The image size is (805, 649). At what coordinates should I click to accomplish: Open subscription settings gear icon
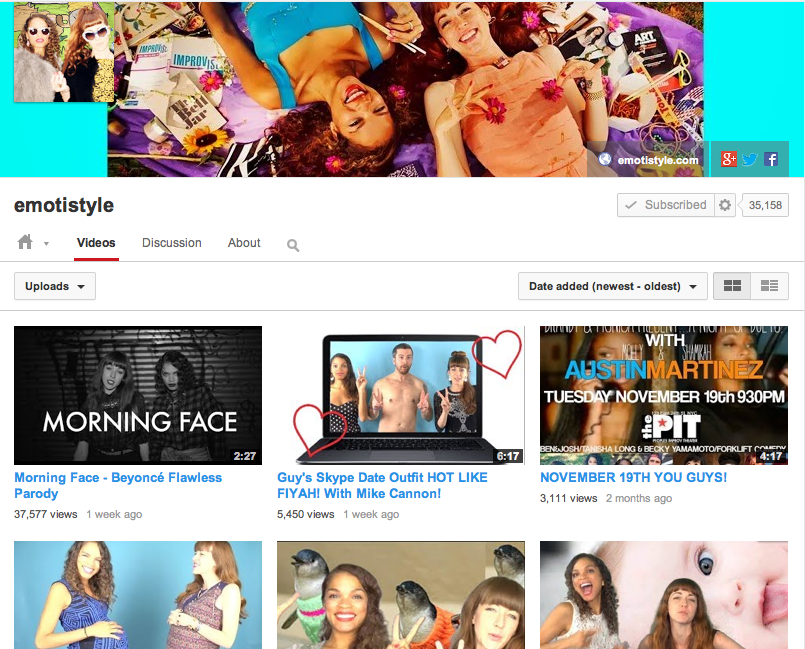pyautogui.click(x=725, y=205)
